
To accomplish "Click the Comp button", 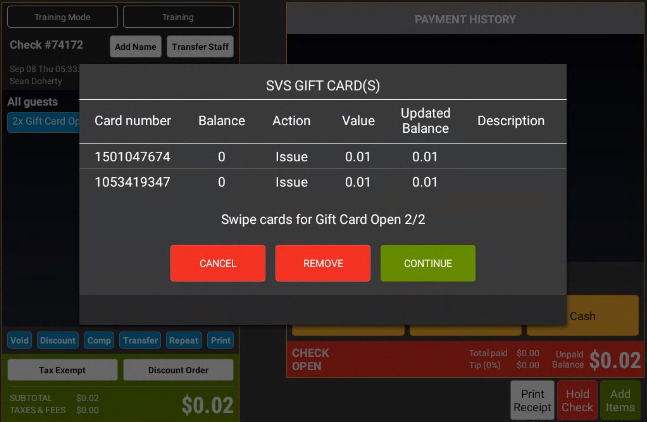I will 98,340.
